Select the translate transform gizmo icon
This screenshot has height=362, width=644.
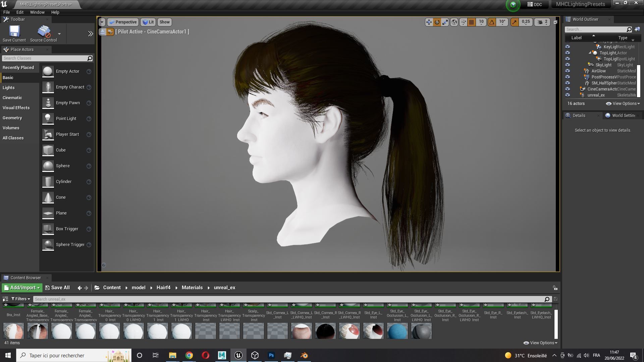(x=429, y=22)
